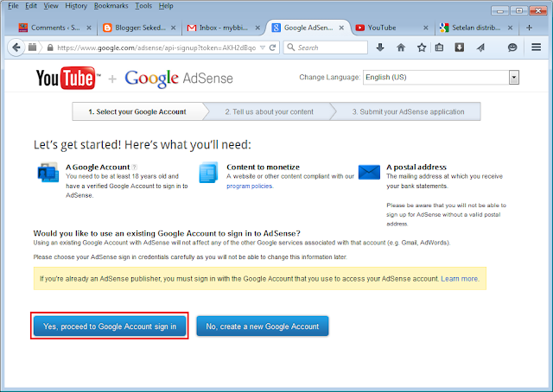The height and width of the screenshot is (392, 553).
Task: Close the YouTube tab
Action: (426, 28)
